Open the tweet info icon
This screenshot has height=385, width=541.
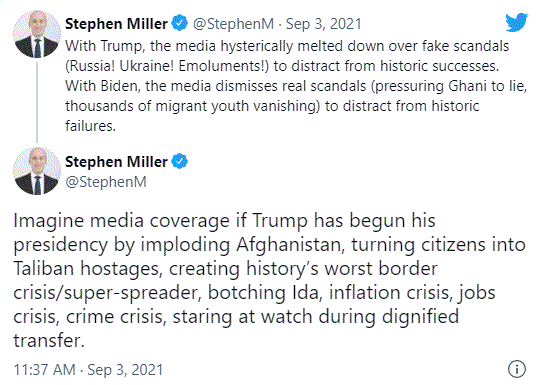pyautogui.click(x=517, y=369)
